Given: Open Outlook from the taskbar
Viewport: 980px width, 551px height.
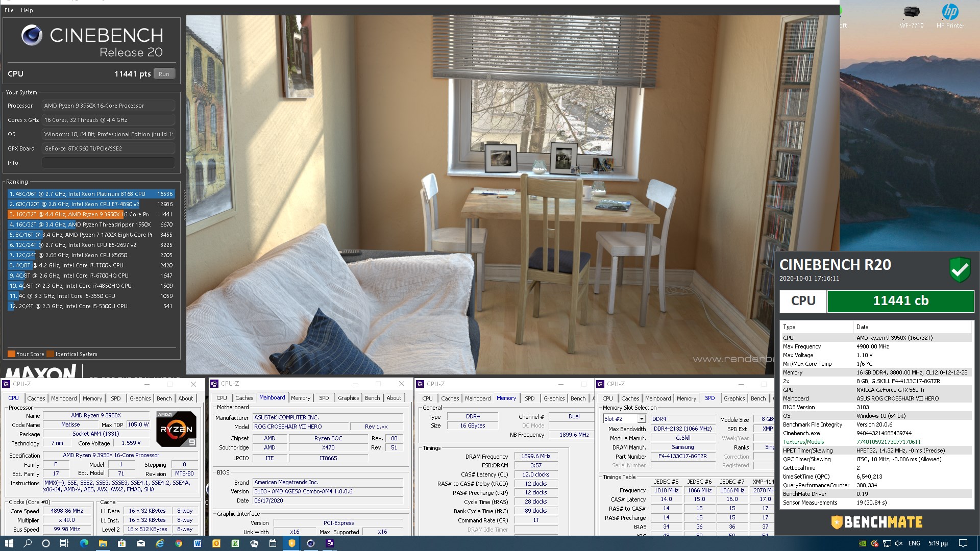Looking at the screenshot, I should pos(216,543).
